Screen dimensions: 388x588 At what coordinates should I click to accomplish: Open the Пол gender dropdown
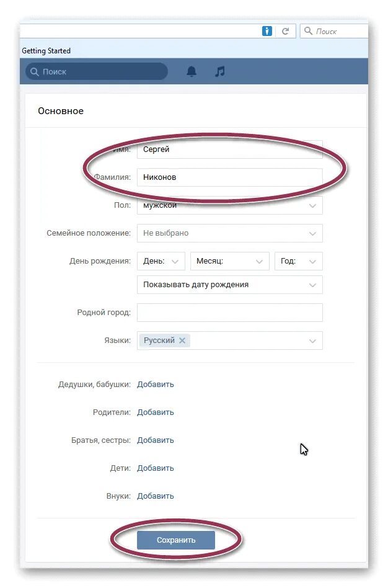[x=229, y=205]
